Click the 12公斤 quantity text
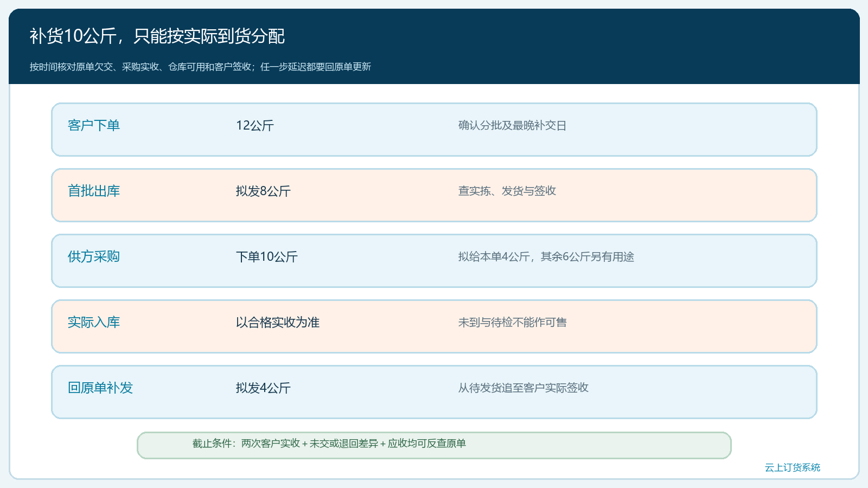This screenshot has width=868, height=488. (x=254, y=125)
